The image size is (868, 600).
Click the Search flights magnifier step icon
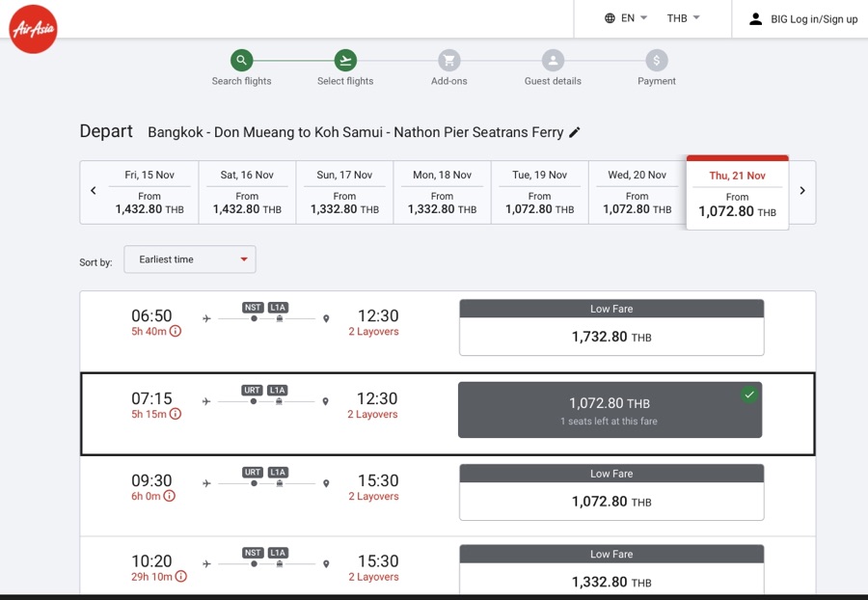click(241, 61)
